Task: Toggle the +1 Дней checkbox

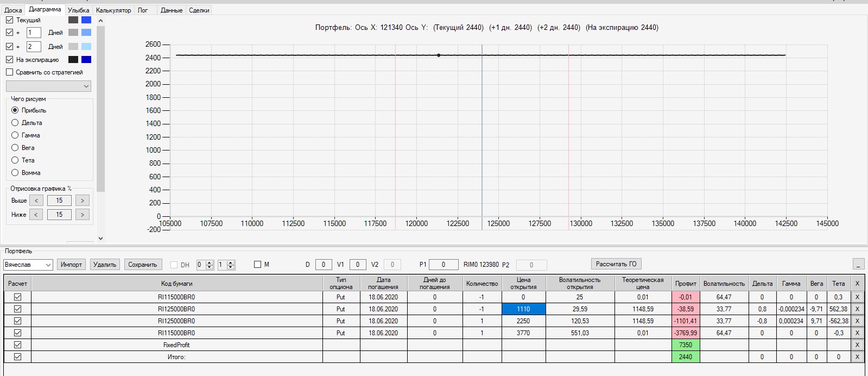Action: (9, 33)
